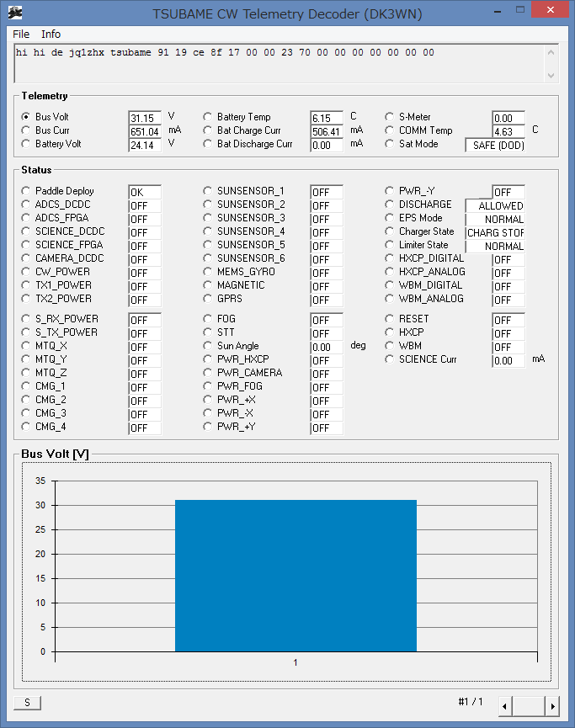The height and width of the screenshot is (728, 575).
Task: Select the WBM_ANALOG radio button
Action: coord(389,299)
